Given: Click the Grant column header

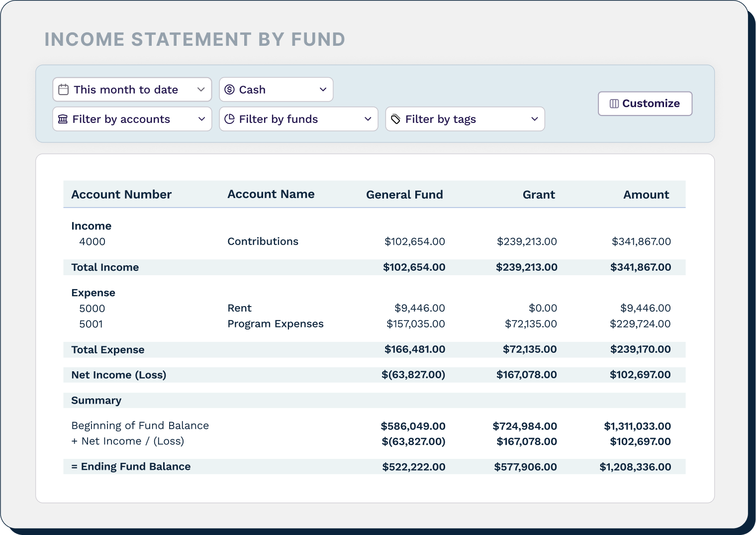Looking at the screenshot, I should click(539, 194).
